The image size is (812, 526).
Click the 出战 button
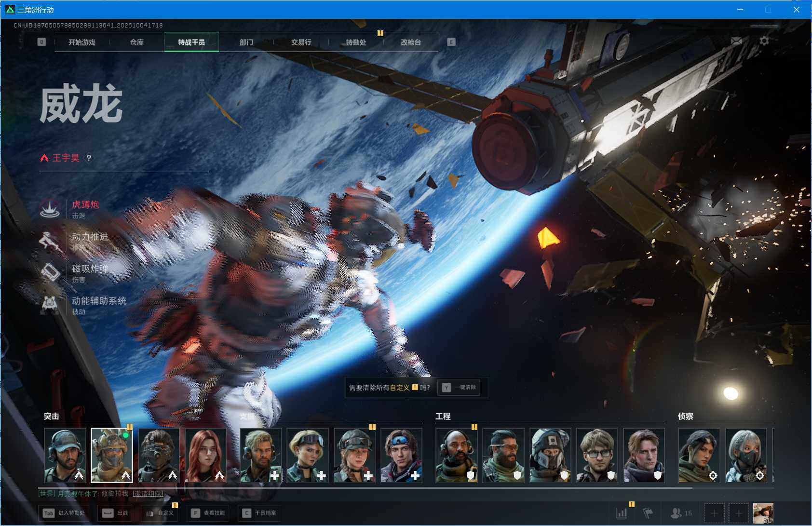point(115,513)
